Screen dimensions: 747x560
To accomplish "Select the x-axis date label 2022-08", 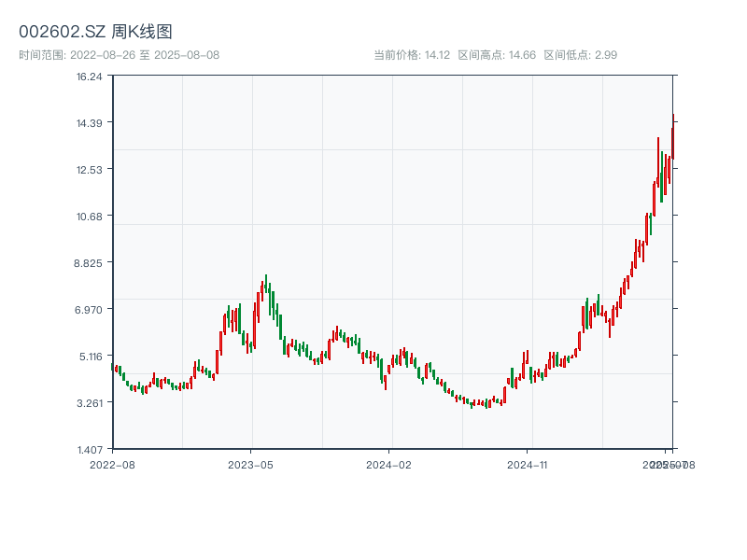I will click(x=112, y=465).
